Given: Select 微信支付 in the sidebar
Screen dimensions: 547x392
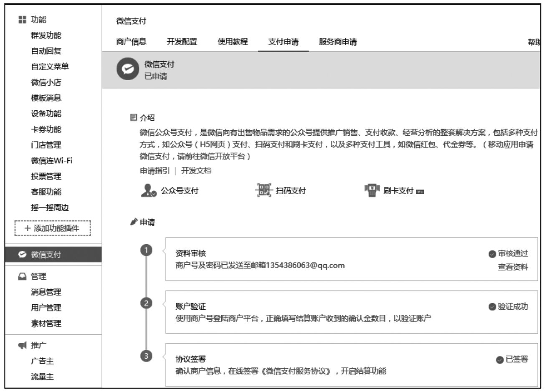Looking at the screenshot, I should [x=53, y=254].
